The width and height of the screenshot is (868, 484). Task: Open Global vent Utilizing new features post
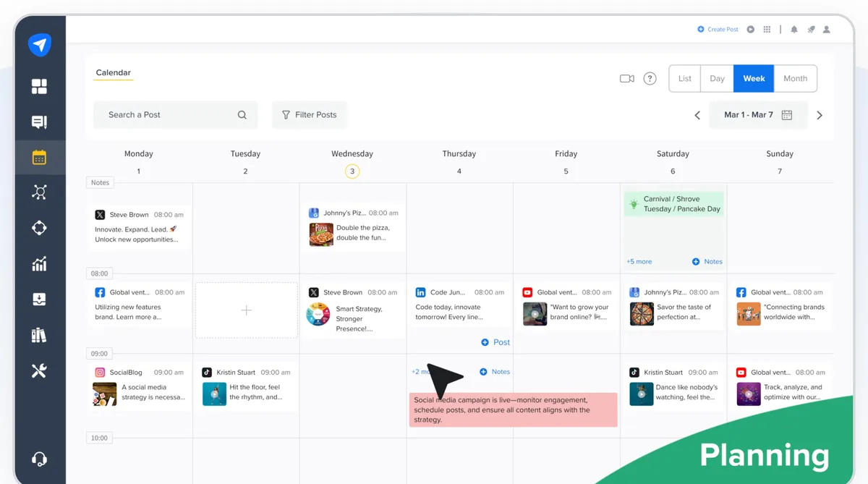pos(139,306)
